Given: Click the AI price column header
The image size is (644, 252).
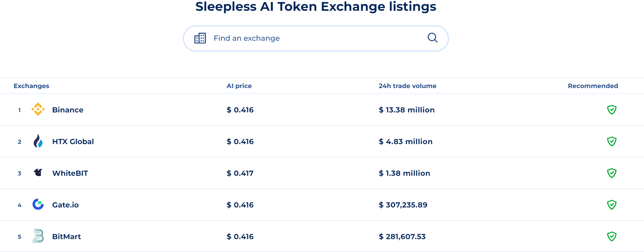Looking at the screenshot, I should pyautogui.click(x=239, y=86).
